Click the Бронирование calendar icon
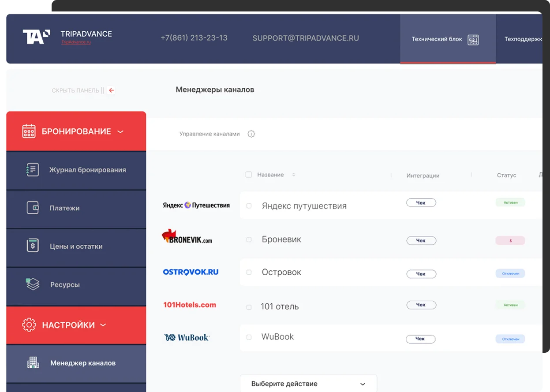 tap(29, 131)
